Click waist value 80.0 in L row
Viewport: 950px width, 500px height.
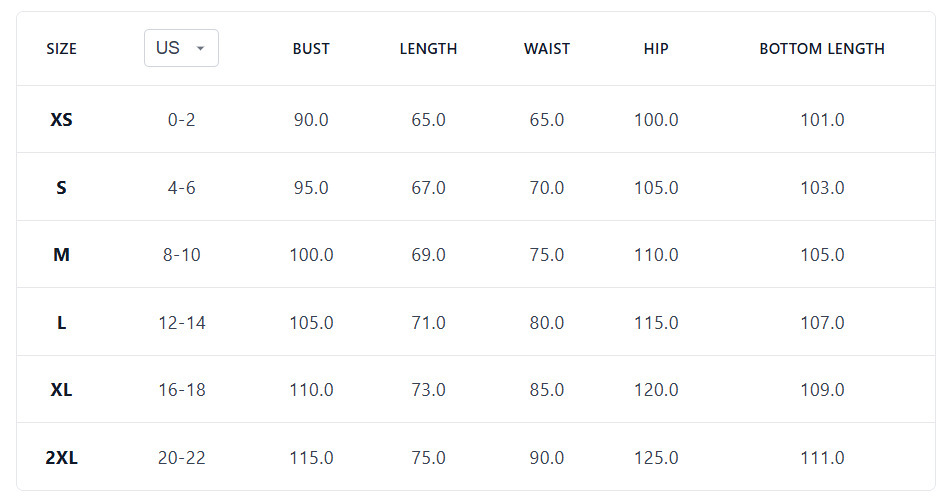coord(546,323)
